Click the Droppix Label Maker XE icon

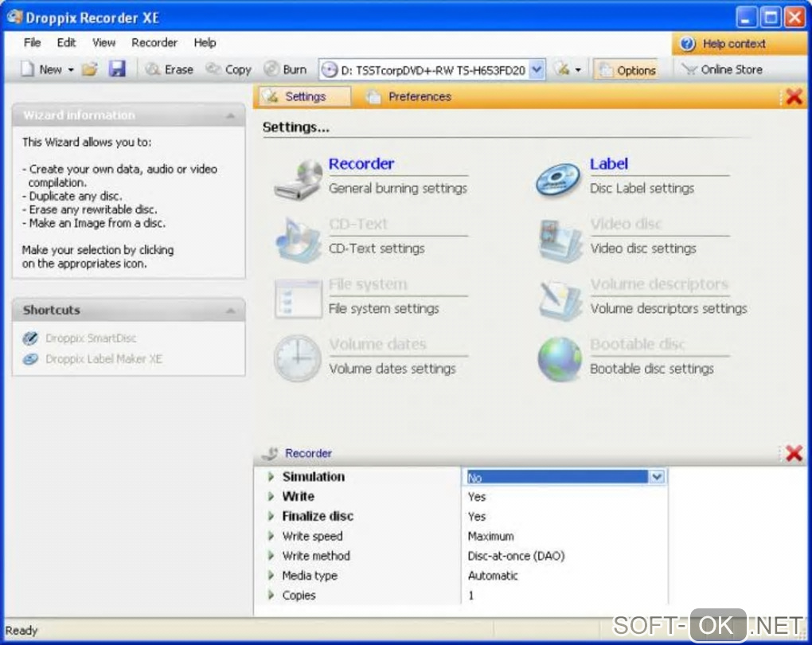(x=30, y=358)
